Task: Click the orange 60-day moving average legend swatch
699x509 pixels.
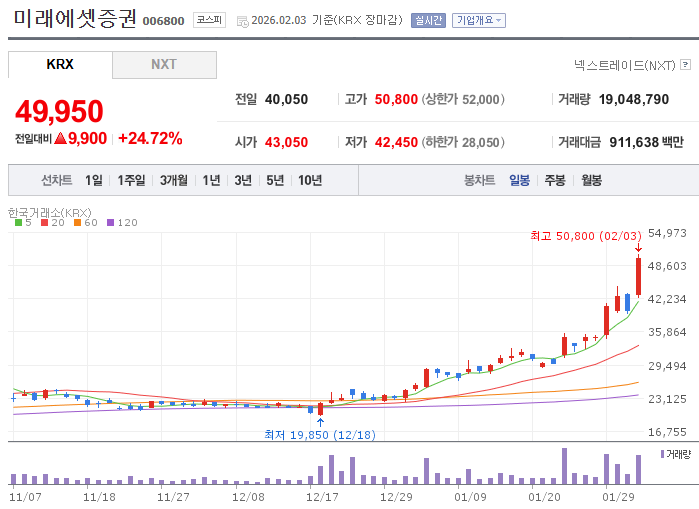Action: point(78,222)
